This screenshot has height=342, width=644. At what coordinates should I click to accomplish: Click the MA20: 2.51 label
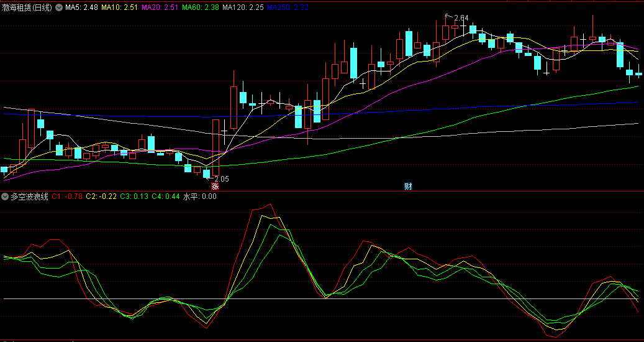[160, 7]
